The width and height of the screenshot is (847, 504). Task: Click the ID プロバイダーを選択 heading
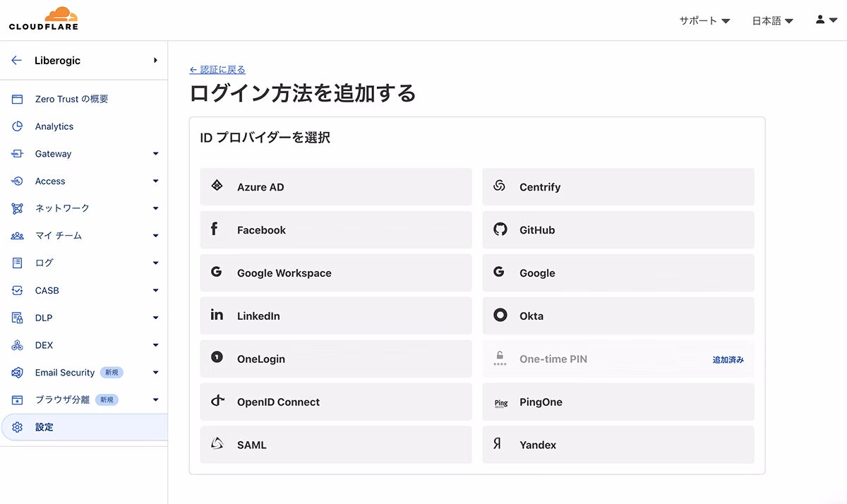point(265,138)
